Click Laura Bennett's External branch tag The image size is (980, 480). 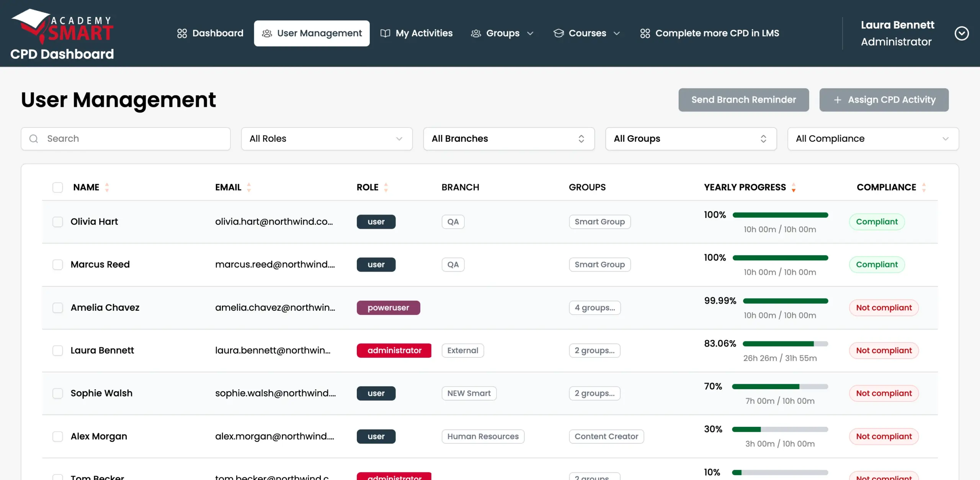pos(462,351)
